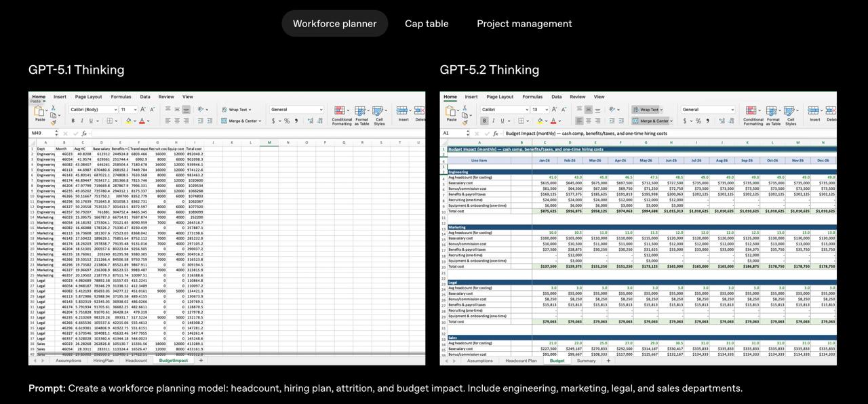The height and width of the screenshot is (404, 868).
Task: Open font size dropdown showing 13
Action: tap(539, 109)
